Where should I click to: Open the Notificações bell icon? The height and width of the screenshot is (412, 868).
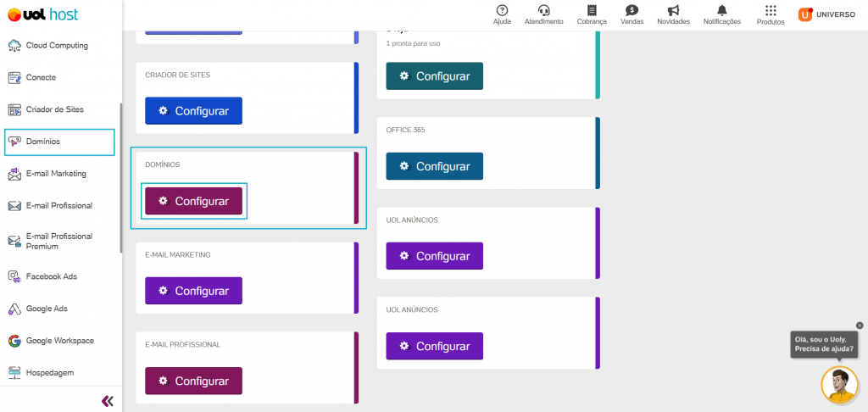click(x=722, y=10)
